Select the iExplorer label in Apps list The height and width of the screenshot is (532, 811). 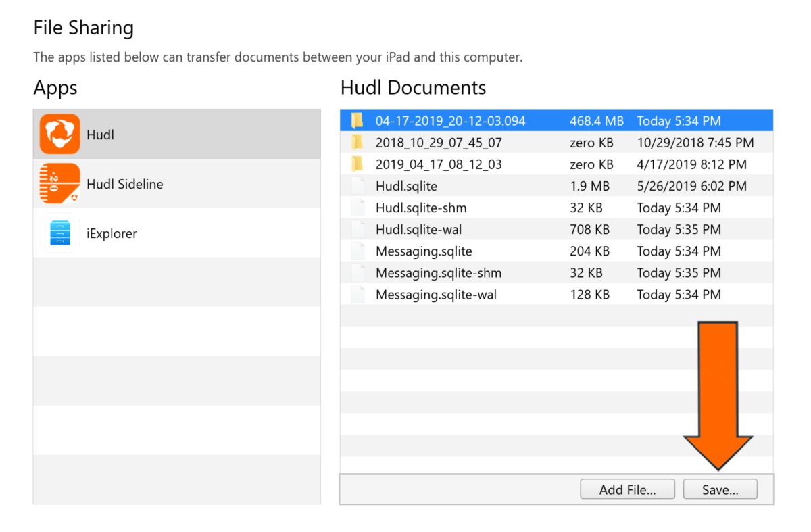pos(112,234)
